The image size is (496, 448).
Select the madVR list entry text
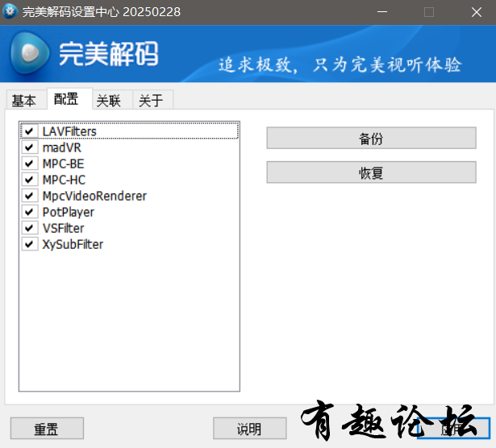coord(61,147)
